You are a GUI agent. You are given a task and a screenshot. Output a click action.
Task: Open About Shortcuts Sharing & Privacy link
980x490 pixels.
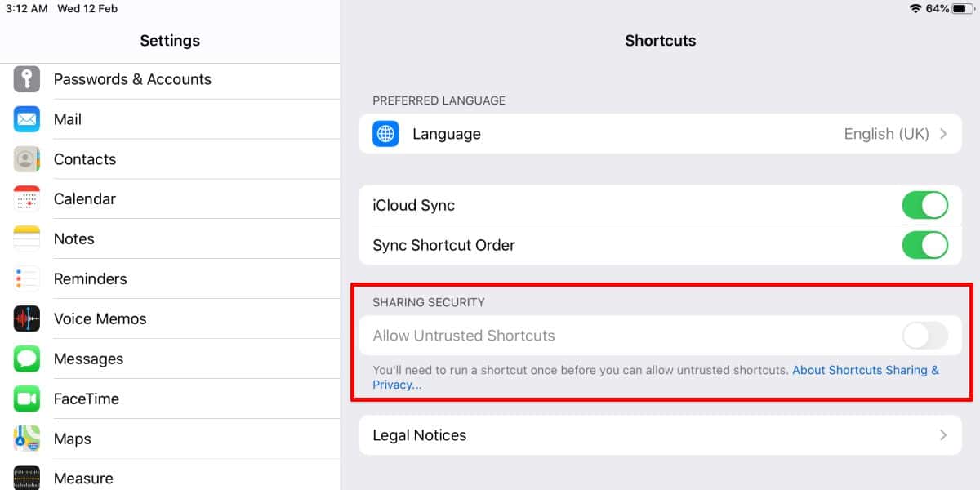(866, 370)
